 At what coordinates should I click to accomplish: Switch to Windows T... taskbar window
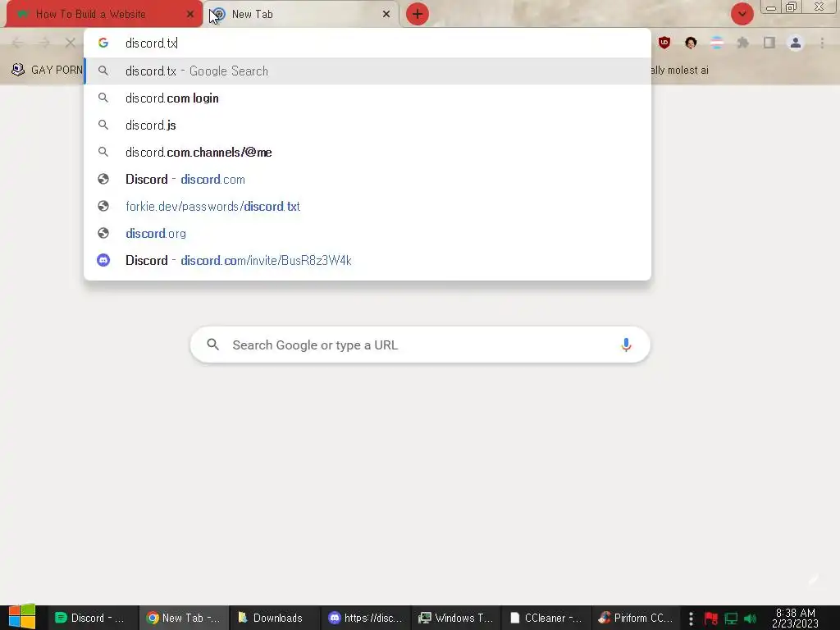(456, 618)
